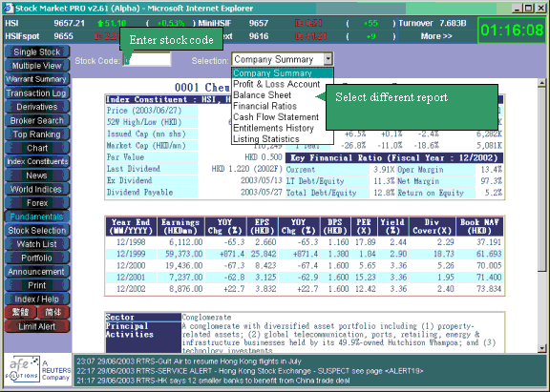This screenshot has height=392, width=550.
Task: Switch to Traditional Chinese language
Action: pos(20,312)
